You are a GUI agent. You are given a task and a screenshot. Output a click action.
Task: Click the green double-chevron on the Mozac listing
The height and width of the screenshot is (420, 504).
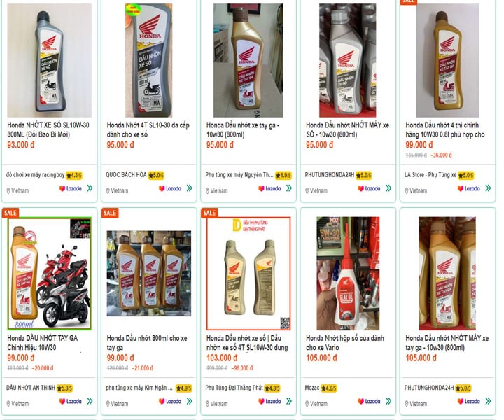click(x=388, y=401)
